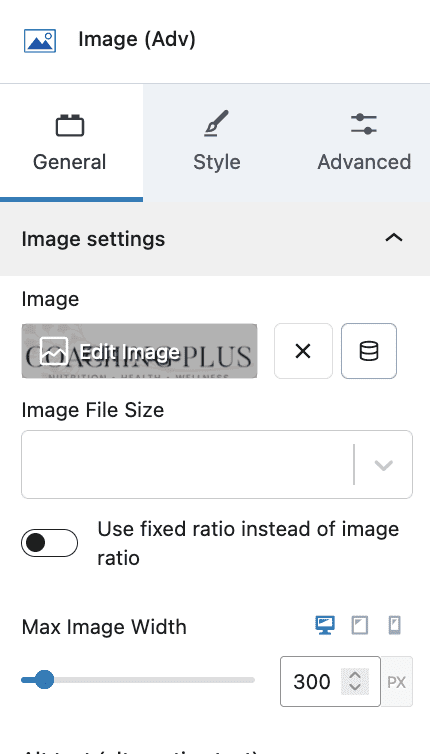
Task: Click the PX unit button
Action: point(397,682)
